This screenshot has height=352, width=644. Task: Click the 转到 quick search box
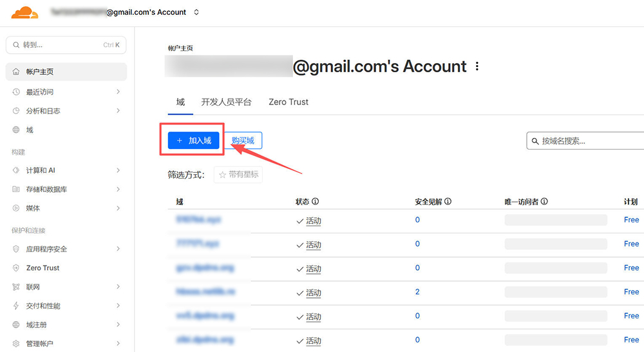pos(66,45)
